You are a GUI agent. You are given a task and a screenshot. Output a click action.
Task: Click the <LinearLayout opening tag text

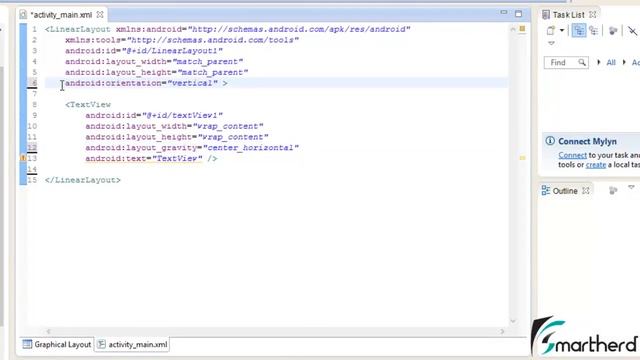point(78,29)
